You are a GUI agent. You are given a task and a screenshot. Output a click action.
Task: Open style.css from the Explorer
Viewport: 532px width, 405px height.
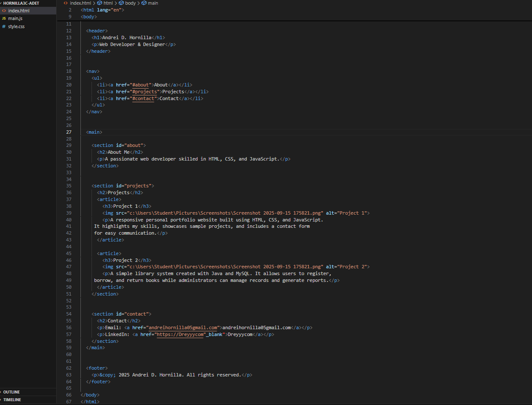[x=16, y=26]
